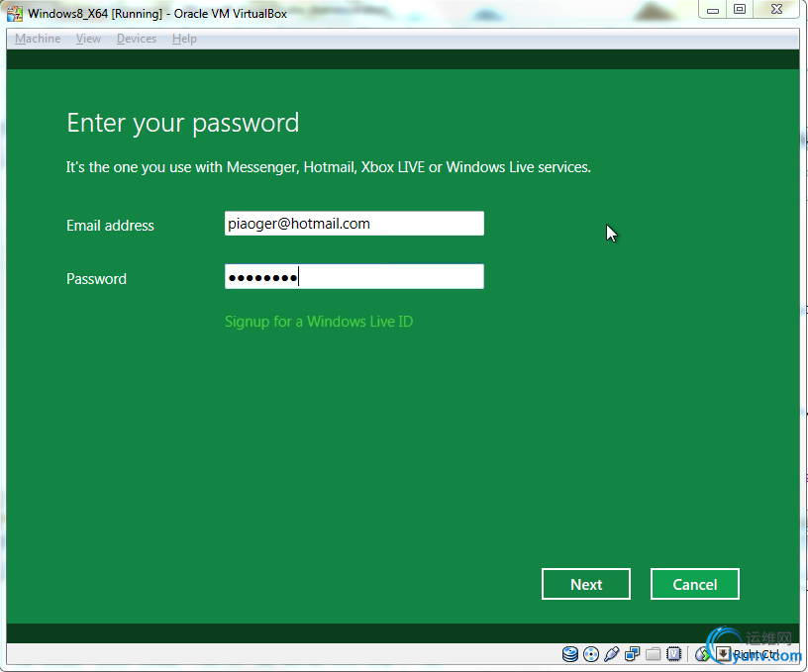Maximize the VirtualBox window

[x=740, y=10]
